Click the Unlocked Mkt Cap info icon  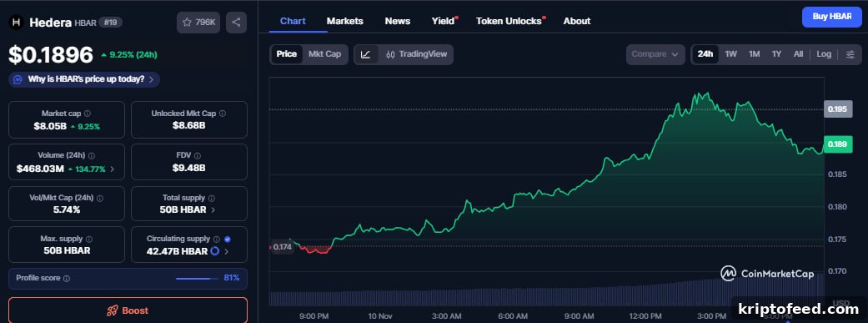point(223,114)
